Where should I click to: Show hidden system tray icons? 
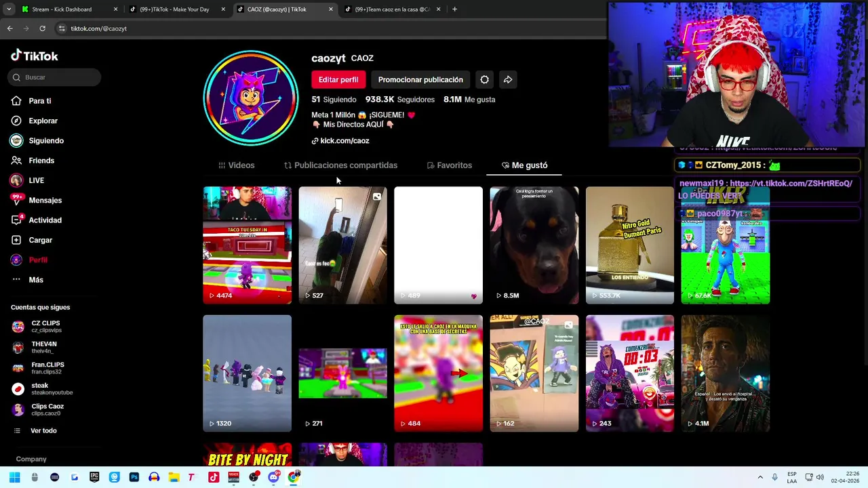point(760,477)
